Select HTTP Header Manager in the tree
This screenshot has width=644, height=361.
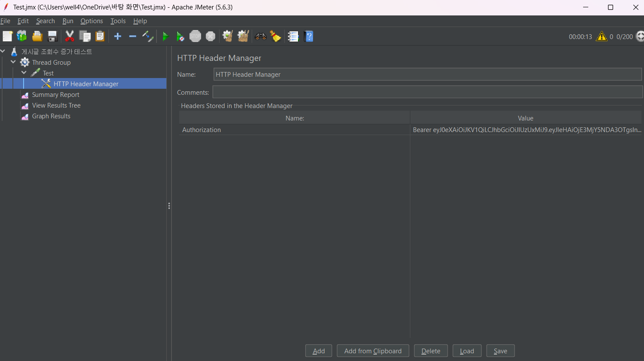pyautogui.click(x=86, y=84)
